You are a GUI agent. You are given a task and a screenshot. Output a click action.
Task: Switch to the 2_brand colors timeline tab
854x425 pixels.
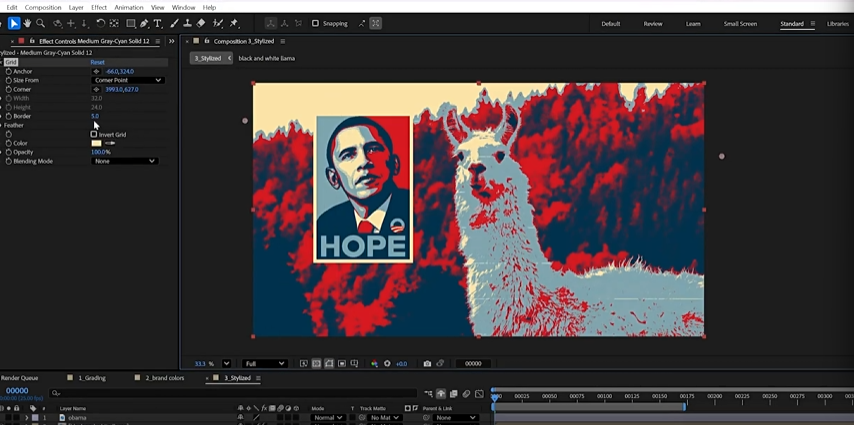(x=165, y=378)
